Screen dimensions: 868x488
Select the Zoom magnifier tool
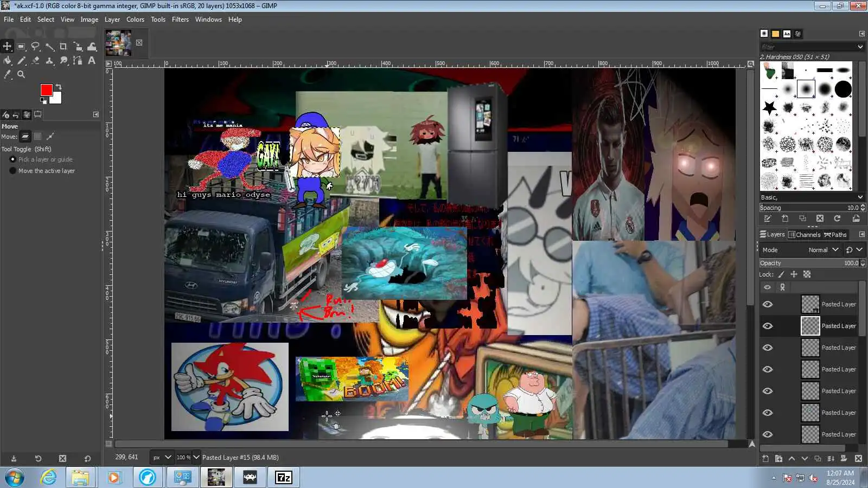21,75
